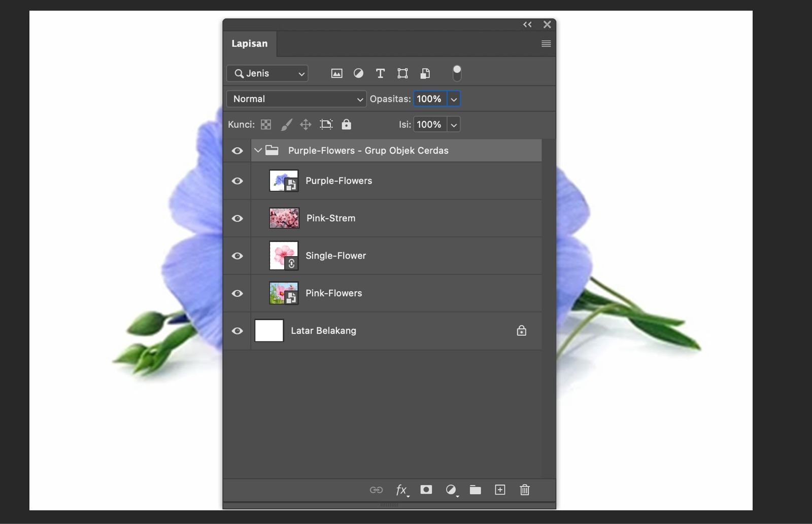This screenshot has height=524, width=812.
Task: Open the fx layer style menu
Action: pyautogui.click(x=401, y=490)
